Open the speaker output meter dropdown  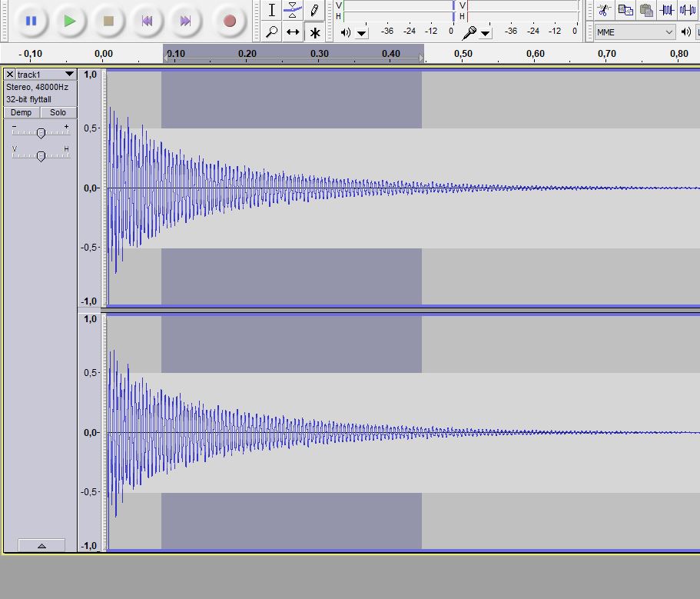[x=362, y=33]
